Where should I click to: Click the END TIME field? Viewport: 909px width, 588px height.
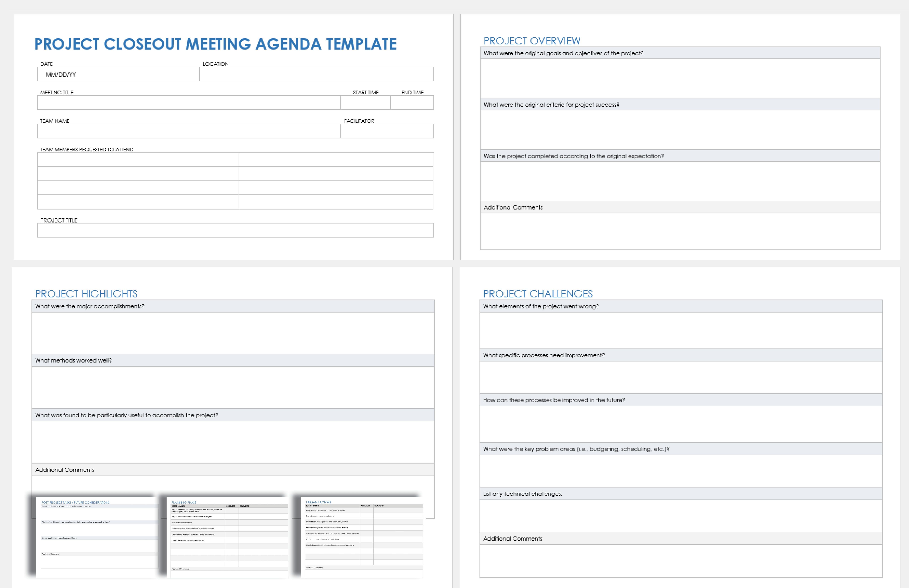412,103
